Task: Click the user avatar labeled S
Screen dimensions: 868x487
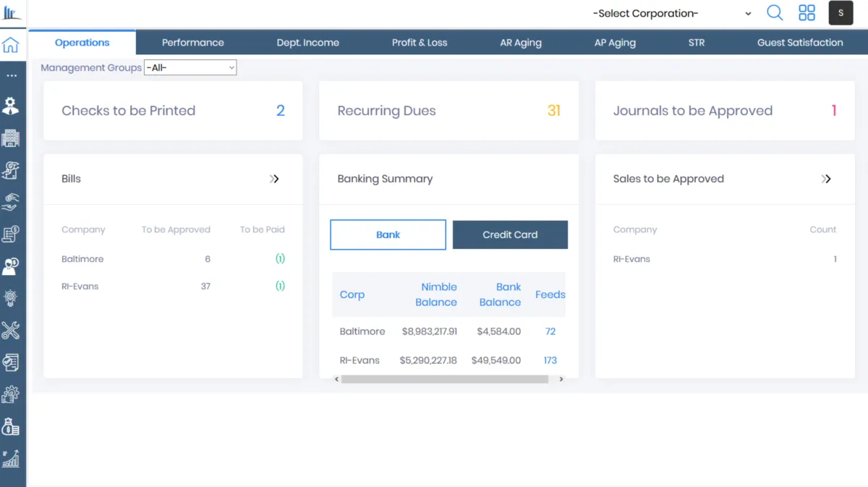Action: tap(841, 13)
